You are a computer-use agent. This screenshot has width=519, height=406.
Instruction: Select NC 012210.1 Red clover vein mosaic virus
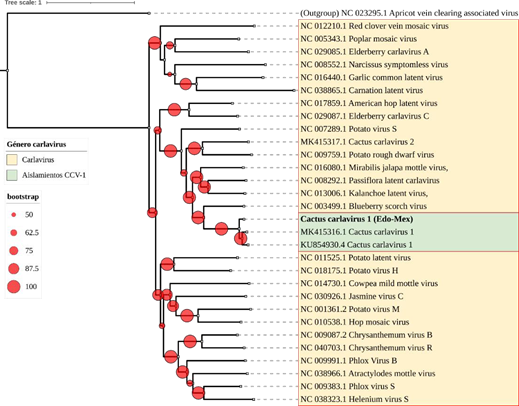[374, 26]
